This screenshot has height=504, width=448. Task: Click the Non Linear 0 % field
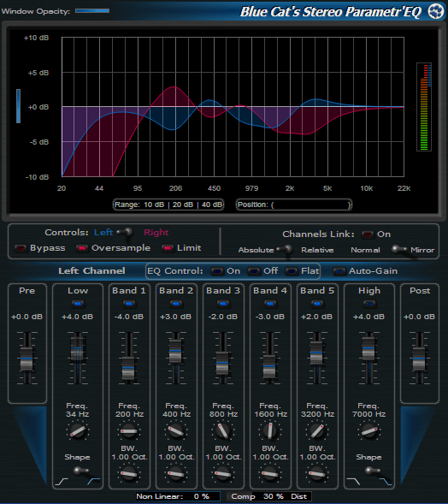(x=178, y=496)
